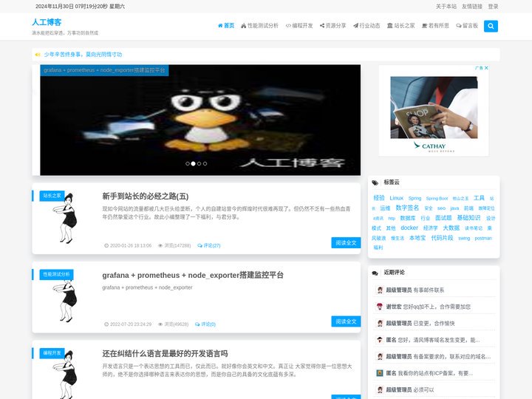Image resolution: width=532 pixels, height=399 pixels.
Task: Open 评论(0) link under grafana article
Action: click(205, 324)
